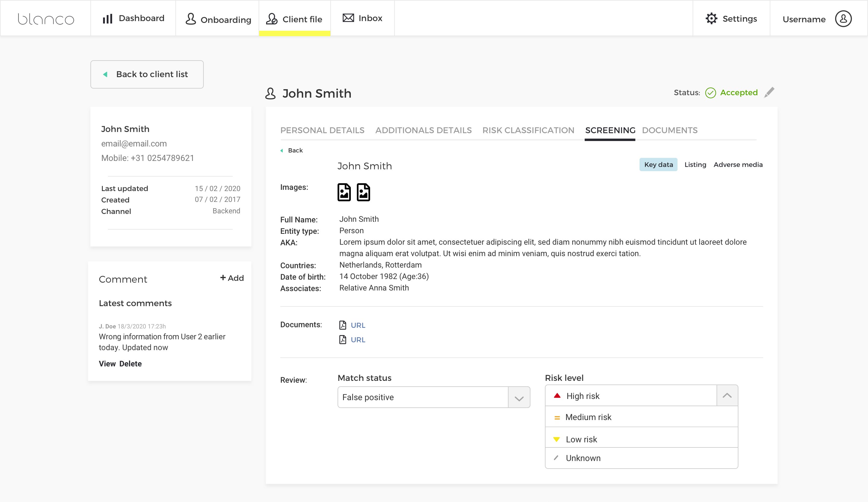
Task: Collapse the Risk level dropdown chevron
Action: click(x=727, y=396)
